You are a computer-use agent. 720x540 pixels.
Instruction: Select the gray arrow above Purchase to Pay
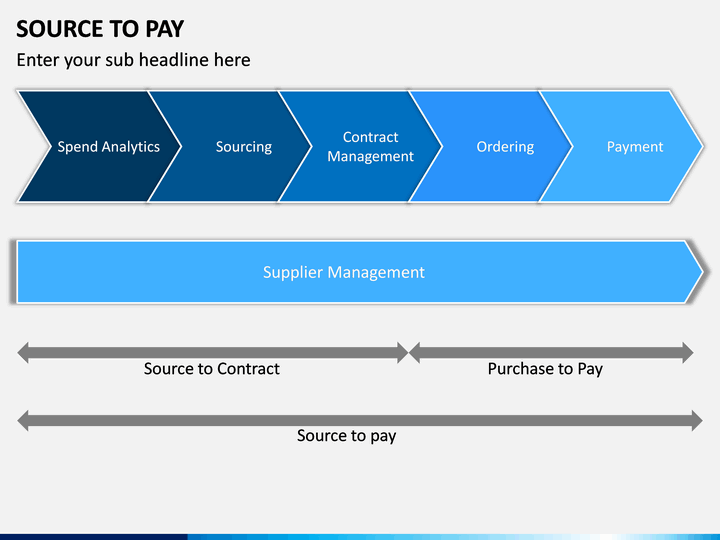(x=551, y=353)
